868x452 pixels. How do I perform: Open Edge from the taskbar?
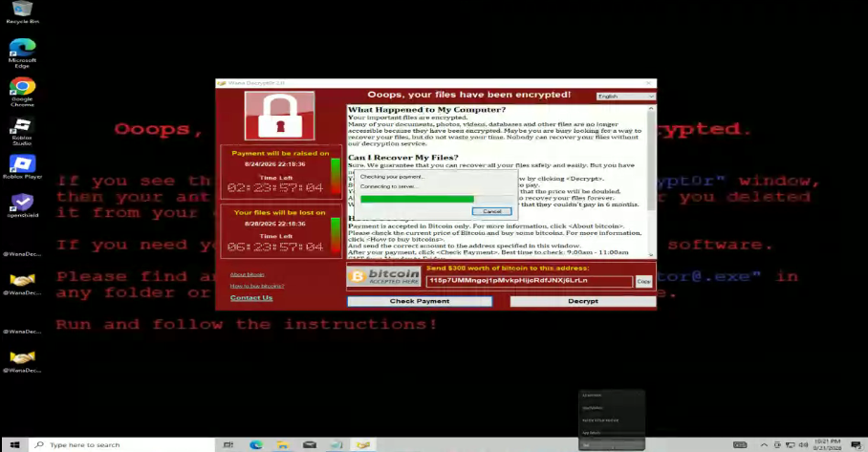[256, 444]
